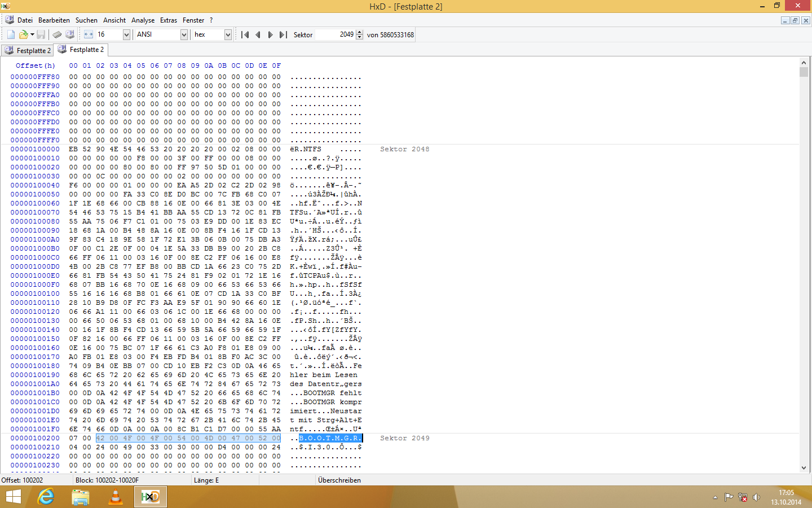Jump to the last sector

pyautogui.click(x=283, y=34)
